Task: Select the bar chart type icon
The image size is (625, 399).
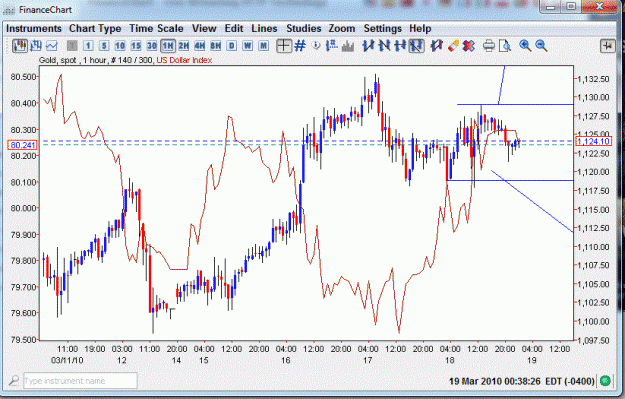Action: coord(35,46)
